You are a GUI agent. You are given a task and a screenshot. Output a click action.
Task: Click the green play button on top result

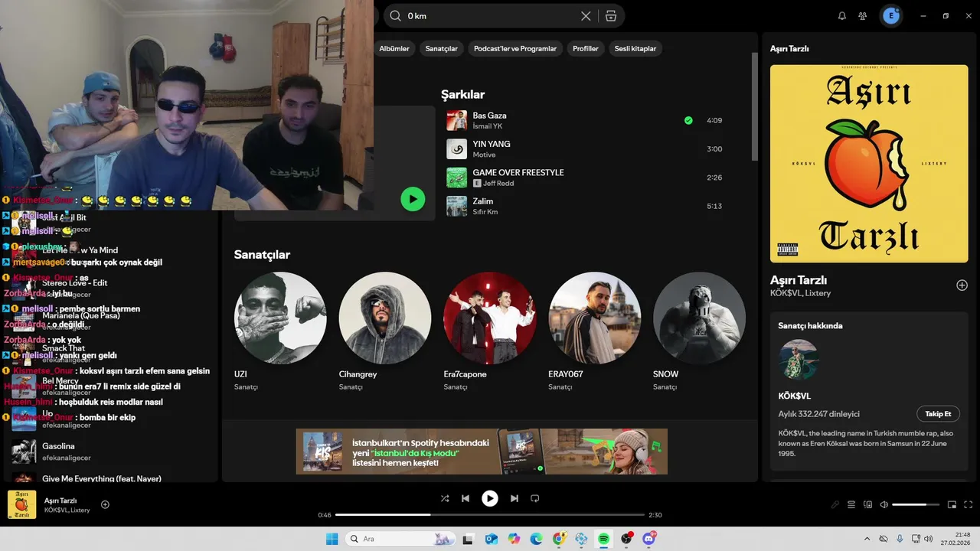pos(413,199)
